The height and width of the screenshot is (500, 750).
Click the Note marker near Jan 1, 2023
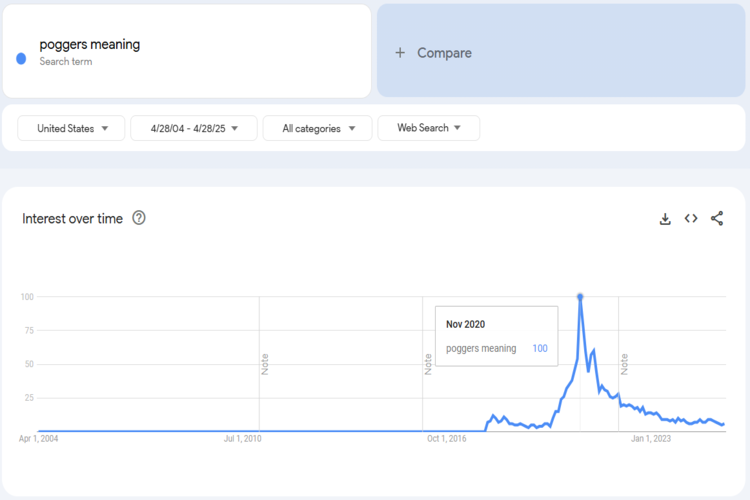pyautogui.click(x=624, y=365)
